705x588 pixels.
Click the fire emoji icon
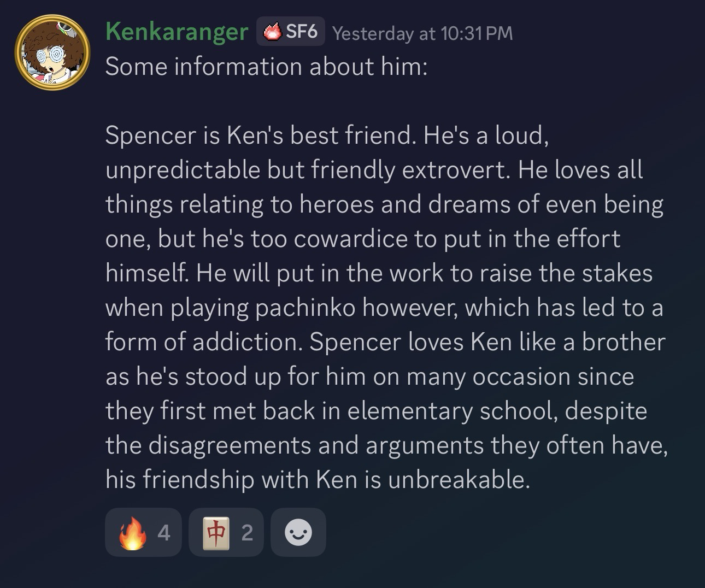pyautogui.click(x=133, y=533)
